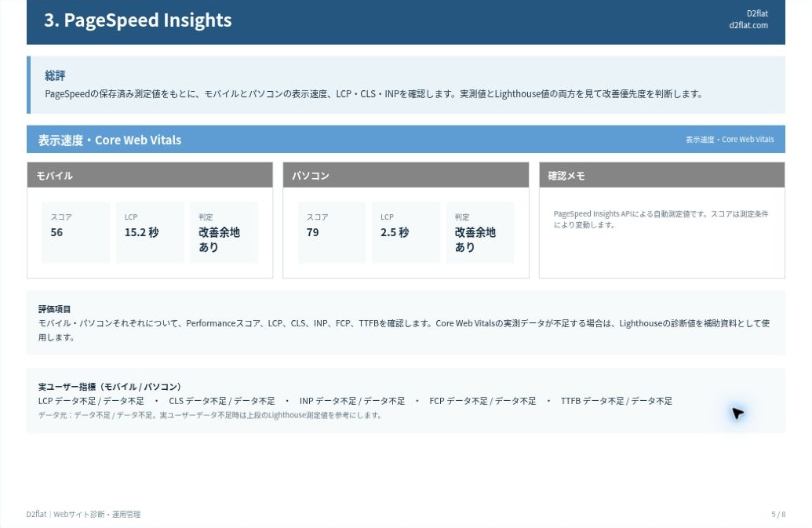Click the small '表示速度・Core Web Vitals' right-side label

click(x=730, y=140)
